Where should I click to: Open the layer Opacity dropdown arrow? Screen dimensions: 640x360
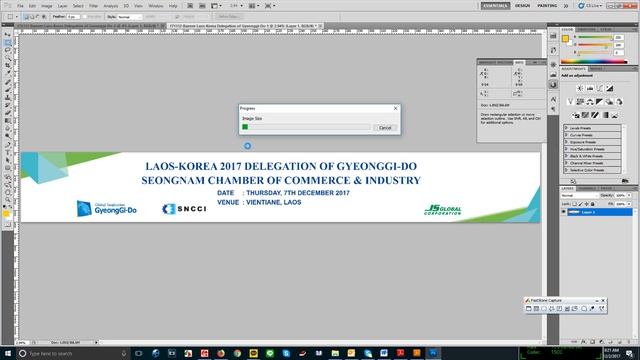pos(629,196)
